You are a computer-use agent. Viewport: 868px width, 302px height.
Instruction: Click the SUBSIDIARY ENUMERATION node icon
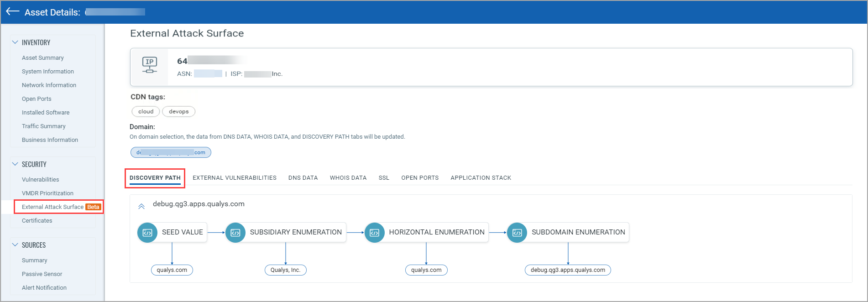[235, 233]
